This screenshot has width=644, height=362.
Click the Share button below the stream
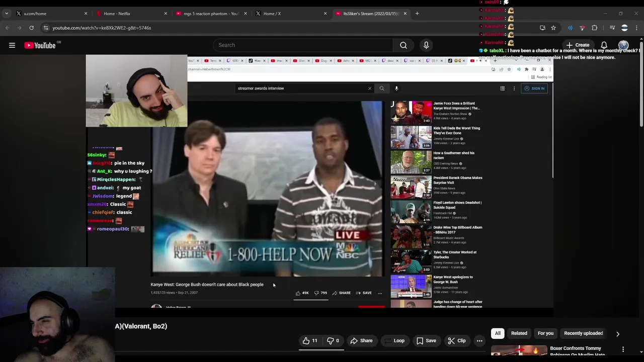point(362,341)
